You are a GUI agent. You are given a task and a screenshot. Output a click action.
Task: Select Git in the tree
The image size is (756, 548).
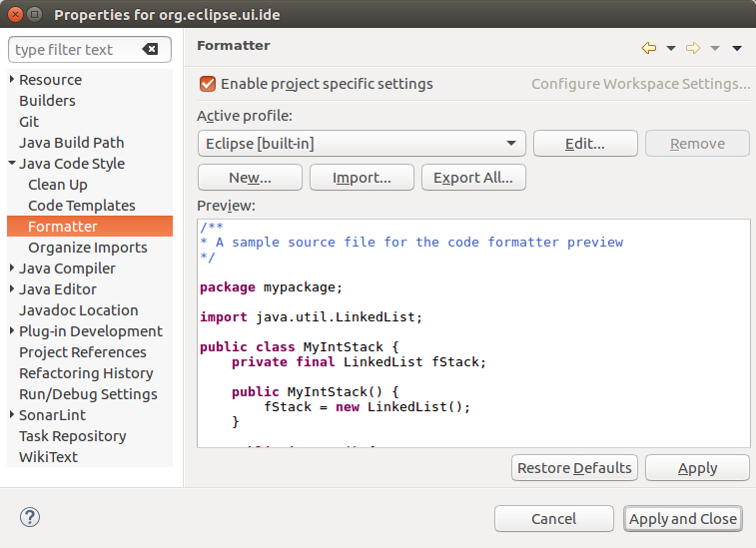click(x=29, y=122)
